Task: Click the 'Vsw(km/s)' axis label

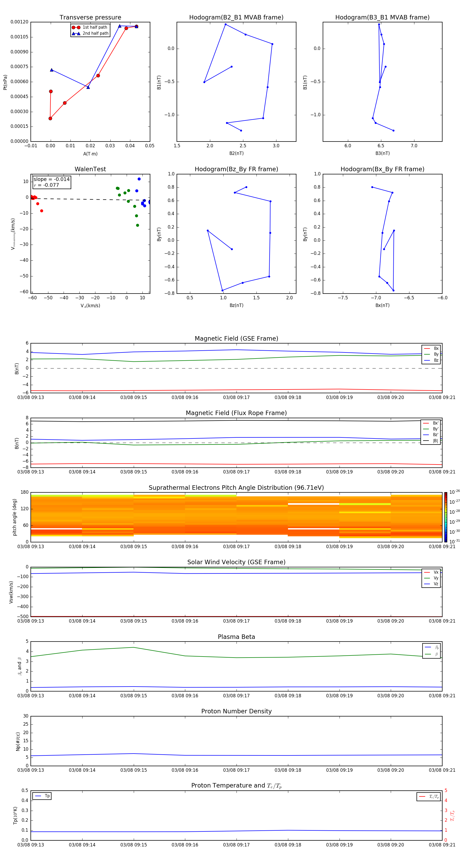Action: click(x=11, y=592)
